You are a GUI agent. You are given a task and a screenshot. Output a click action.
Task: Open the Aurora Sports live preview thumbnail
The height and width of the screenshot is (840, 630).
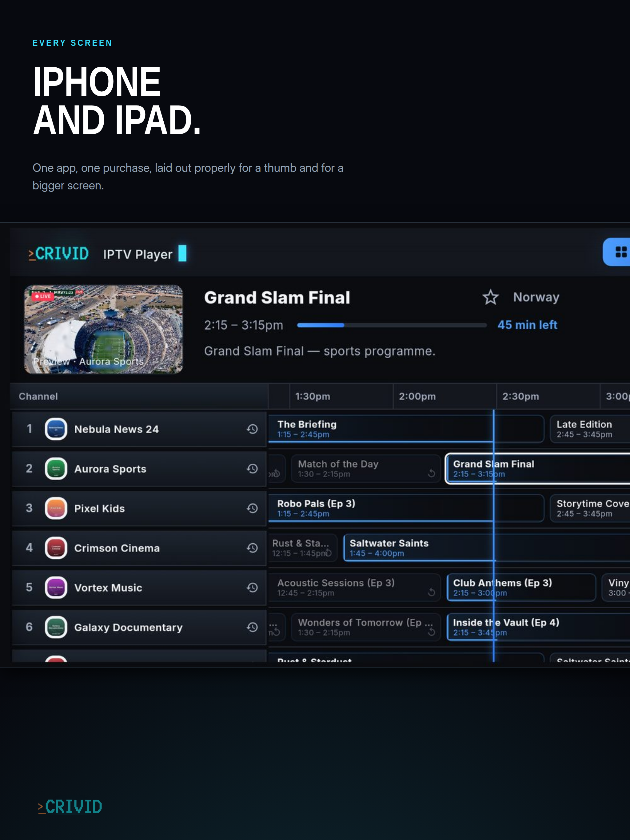[x=103, y=329]
